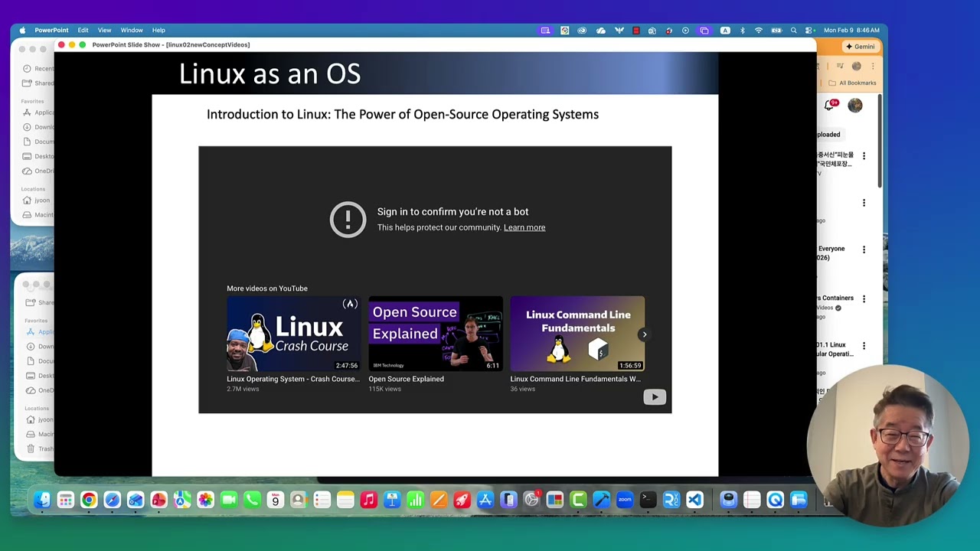Open Launchpad in the Dock
The width and height of the screenshot is (980, 551).
pos(66,500)
